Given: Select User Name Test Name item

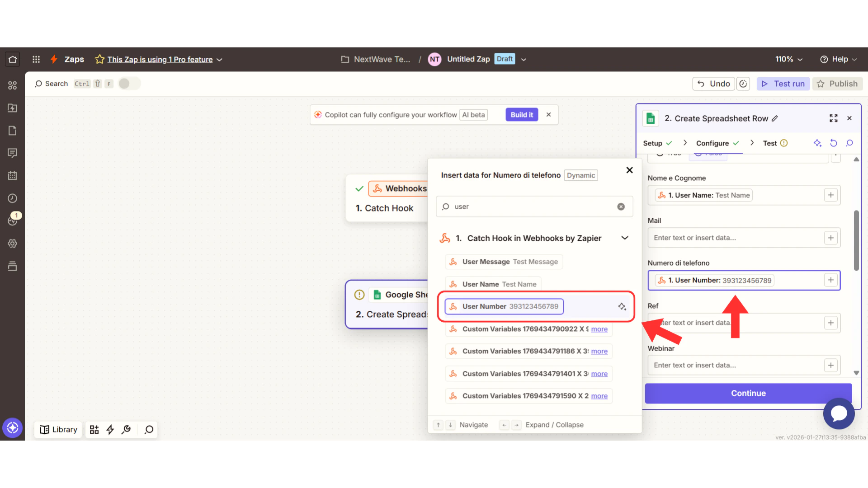Looking at the screenshot, I should [x=493, y=284].
